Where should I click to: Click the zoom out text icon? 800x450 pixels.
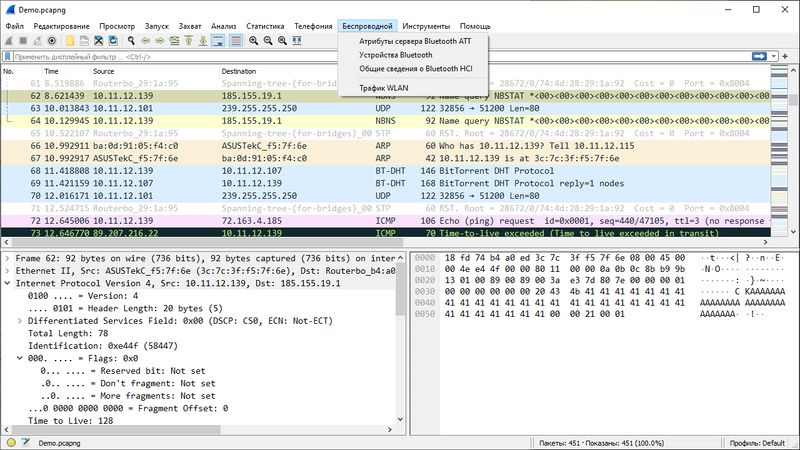click(x=268, y=41)
